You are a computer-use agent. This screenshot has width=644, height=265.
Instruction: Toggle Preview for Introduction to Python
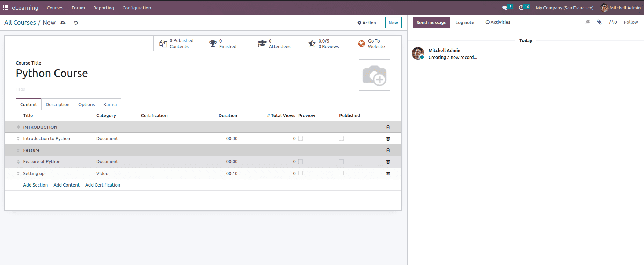coord(301,138)
